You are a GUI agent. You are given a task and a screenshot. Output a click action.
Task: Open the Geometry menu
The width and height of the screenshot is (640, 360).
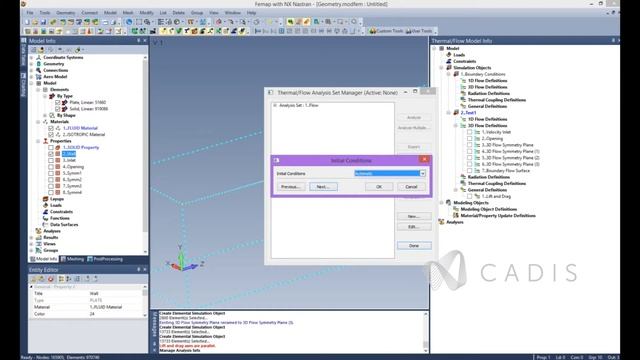point(65,13)
